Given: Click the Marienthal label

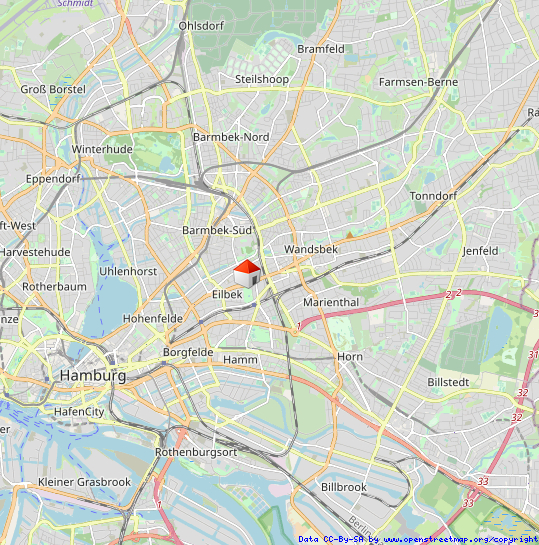Looking at the screenshot, I should pos(331,302).
